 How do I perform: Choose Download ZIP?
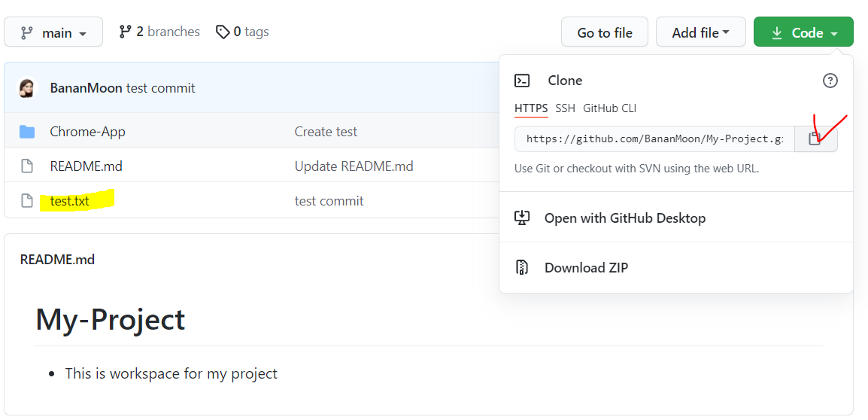coord(586,268)
